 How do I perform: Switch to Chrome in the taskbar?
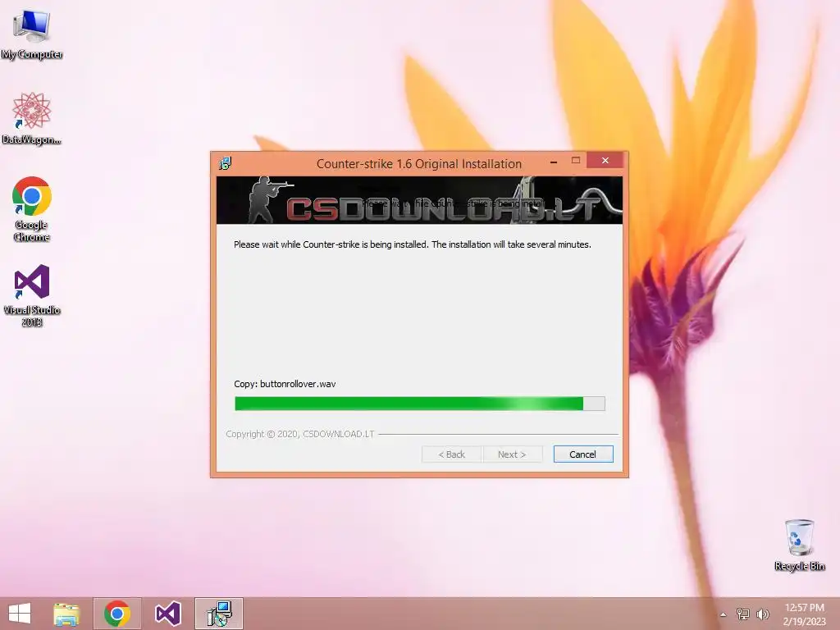(117, 614)
